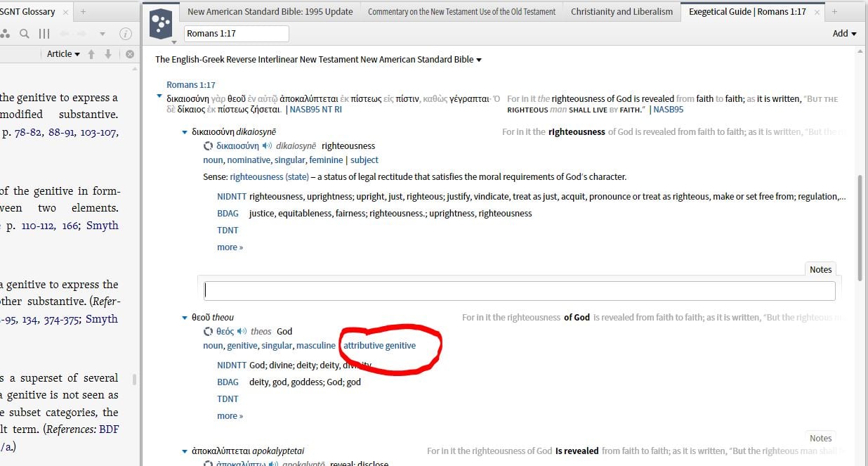Open history dropdown arrow in Glossary toolbar
Screen dimensions: 868x466
pyautogui.click(x=102, y=34)
